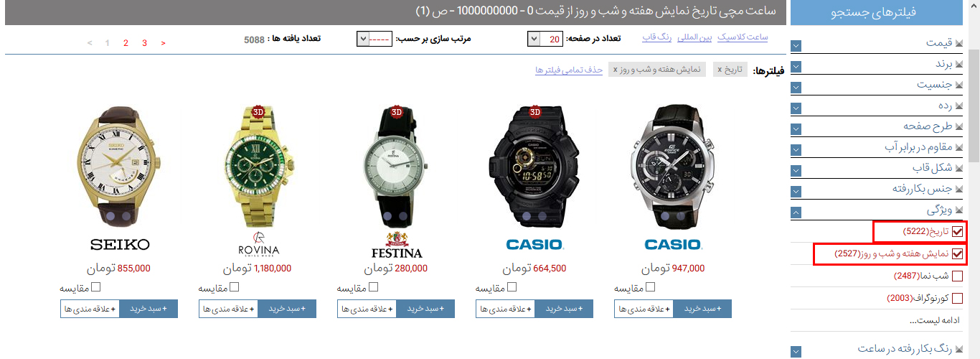Click 3D badge on black Casio G-Shock

click(x=534, y=111)
